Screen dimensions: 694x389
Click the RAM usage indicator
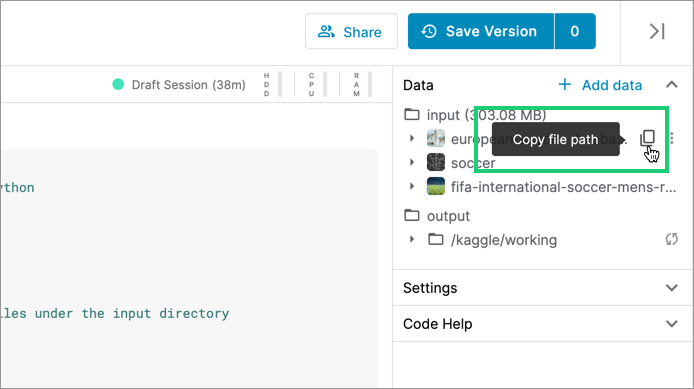click(x=362, y=85)
